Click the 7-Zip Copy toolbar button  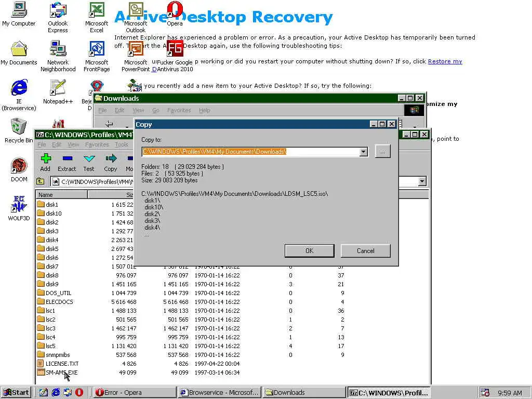[111, 163]
